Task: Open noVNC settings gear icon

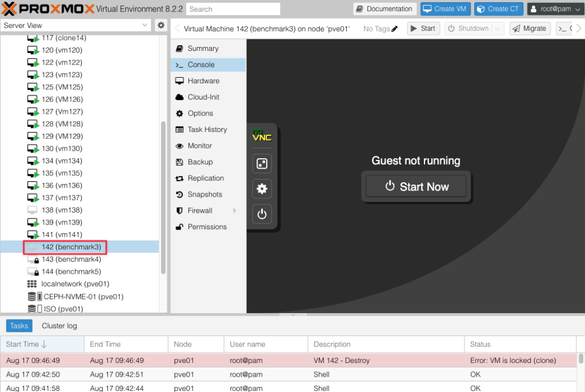Action: 262,189
